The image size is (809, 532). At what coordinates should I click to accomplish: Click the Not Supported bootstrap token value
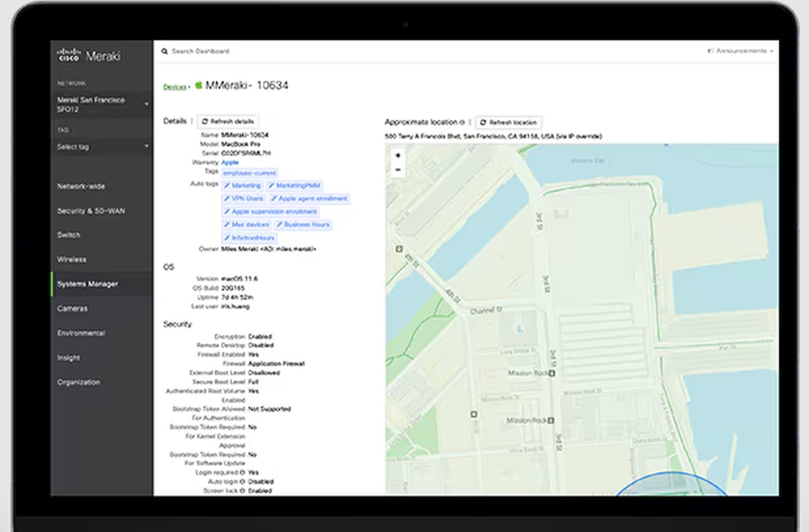tap(269, 409)
